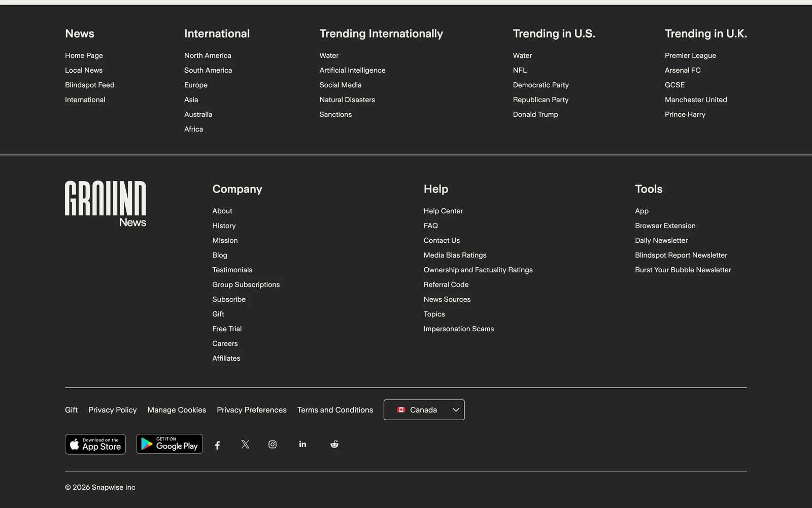Viewport: 812px width, 508px height.
Task: Open the LinkedIn social icon
Action: (302, 444)
